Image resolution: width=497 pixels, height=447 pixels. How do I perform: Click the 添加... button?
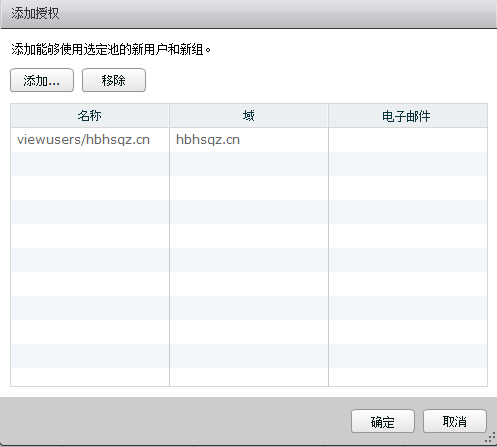pos(42,80)
